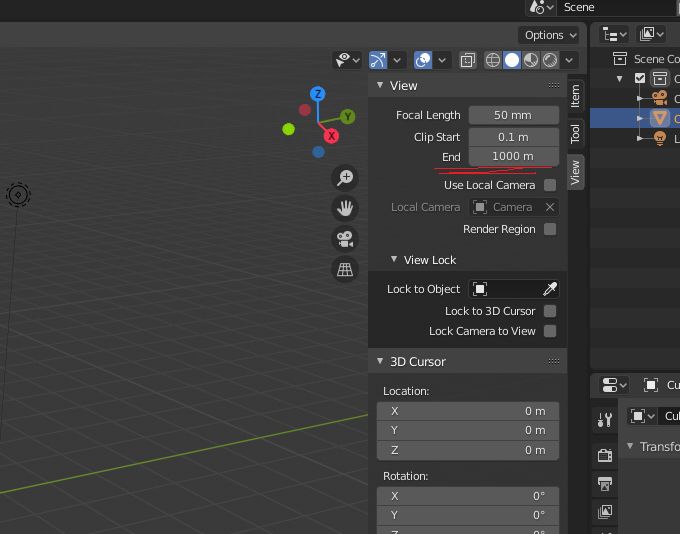Open the Render properties tab

click(x=605, y=455)
